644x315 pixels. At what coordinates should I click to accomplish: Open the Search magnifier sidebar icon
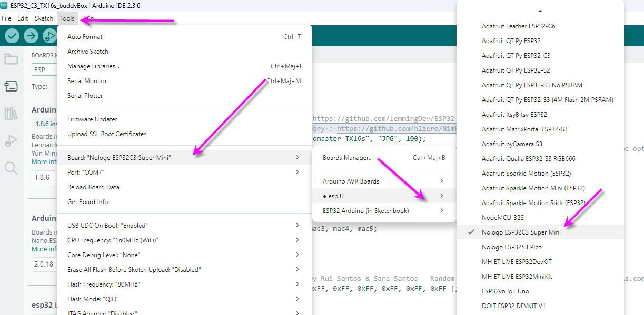11,168
